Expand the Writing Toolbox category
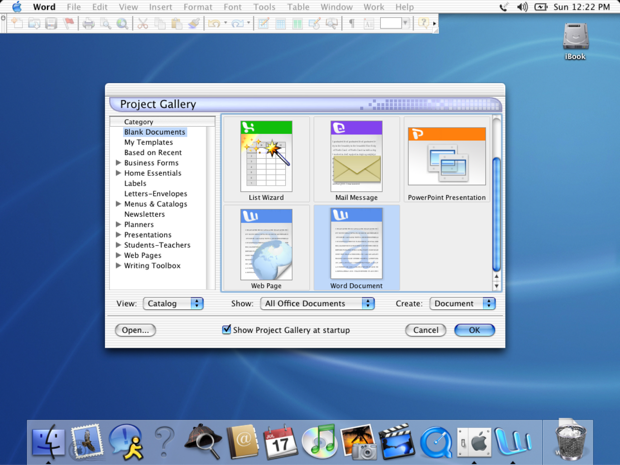Image resolution: width=620 pixels, height=465 pixels. pos(118,265)
